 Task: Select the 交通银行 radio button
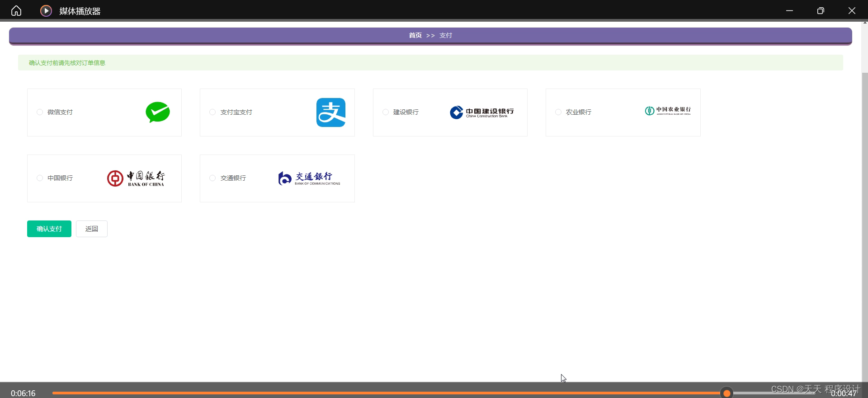click(x=212, y=178)
